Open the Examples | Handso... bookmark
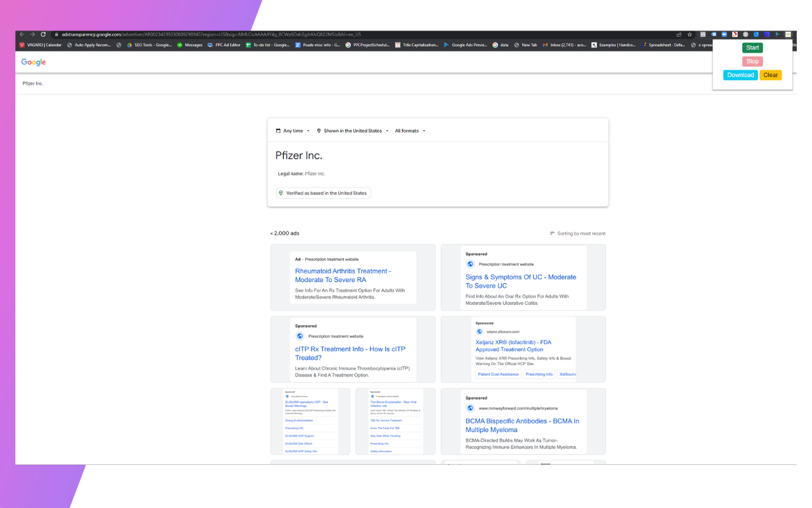 614,45
